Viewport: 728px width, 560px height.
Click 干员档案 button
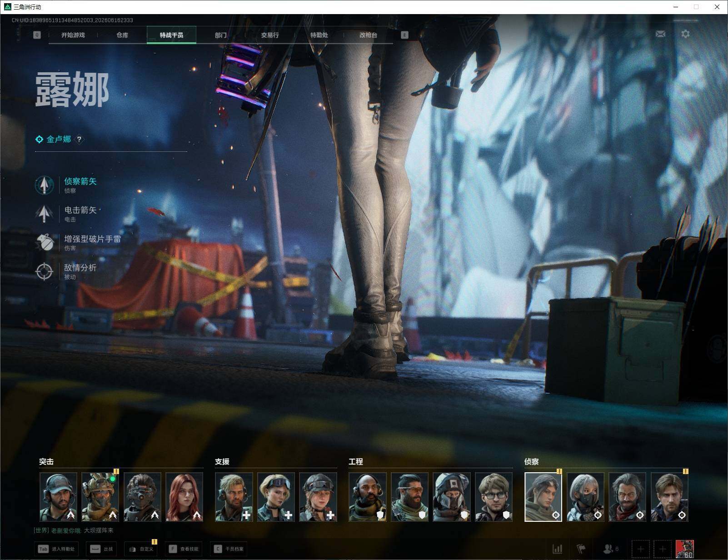(x=229, y=549)
